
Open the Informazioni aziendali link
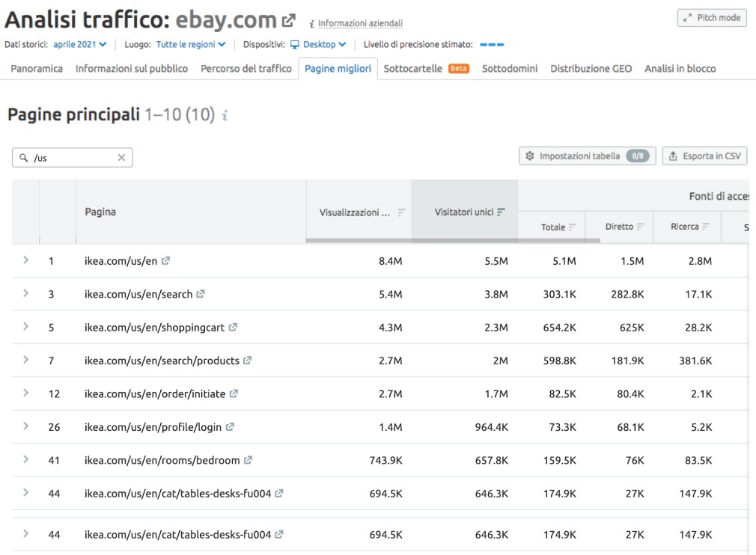pyautogui.click(x=360, y=23)
